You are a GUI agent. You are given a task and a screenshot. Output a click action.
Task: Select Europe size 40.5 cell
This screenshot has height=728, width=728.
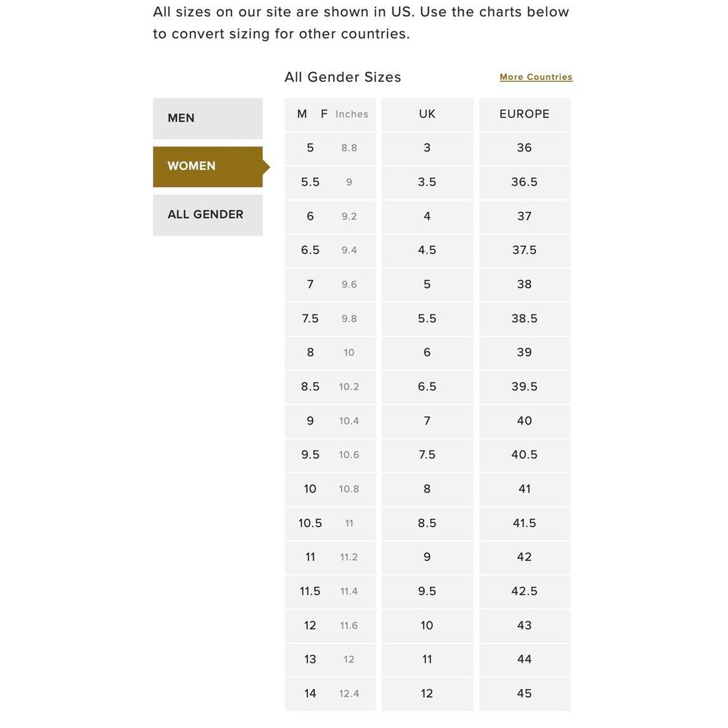(525, 454)
